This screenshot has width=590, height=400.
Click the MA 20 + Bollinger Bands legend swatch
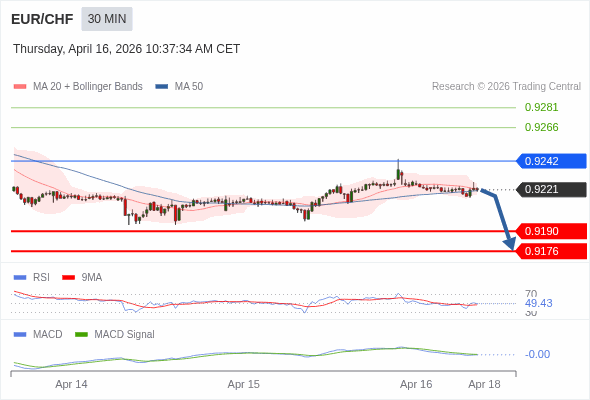click(x=20, y=87)
